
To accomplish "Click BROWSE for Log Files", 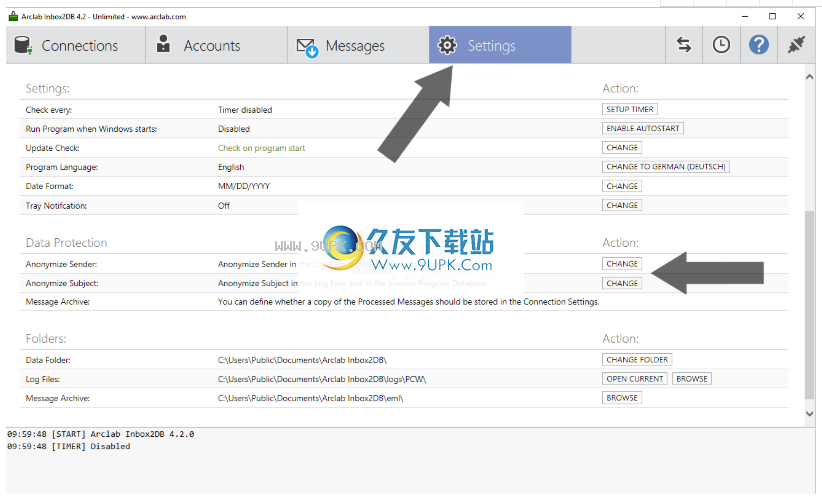I will [691, 379].
